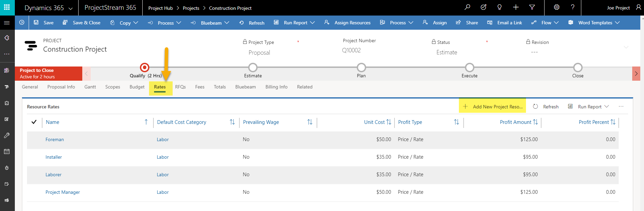Select the Qualify stage circle
Viewport: 644px width, 211px height.
(x=145, y=68)
